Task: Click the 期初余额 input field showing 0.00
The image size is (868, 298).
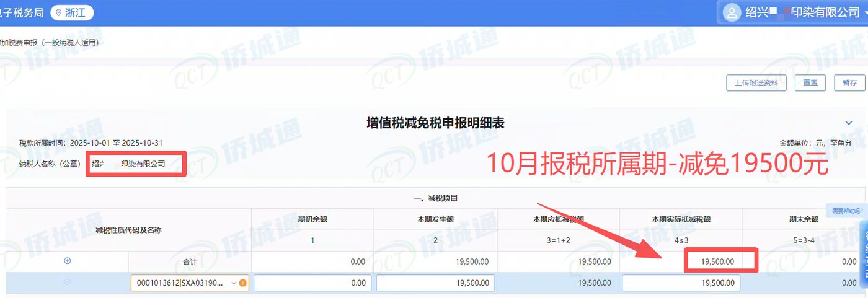Action: pos(312,283)
